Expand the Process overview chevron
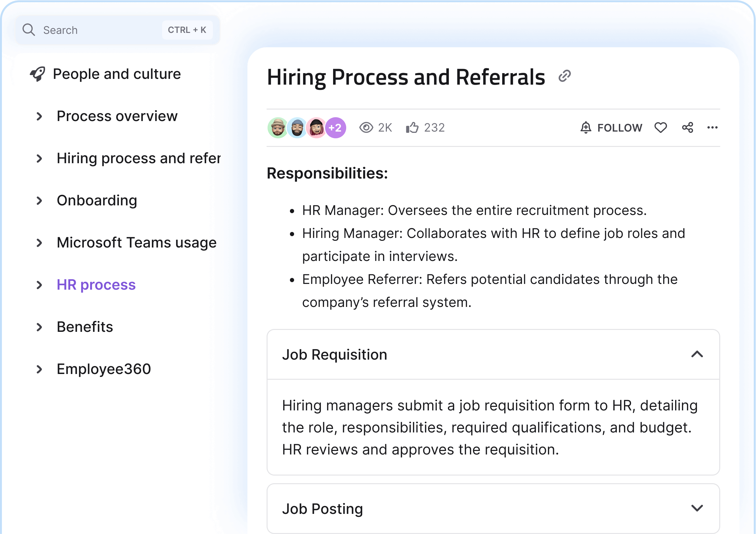The width and height of the screenshot is (756, 534). click(x=39, y=116)
